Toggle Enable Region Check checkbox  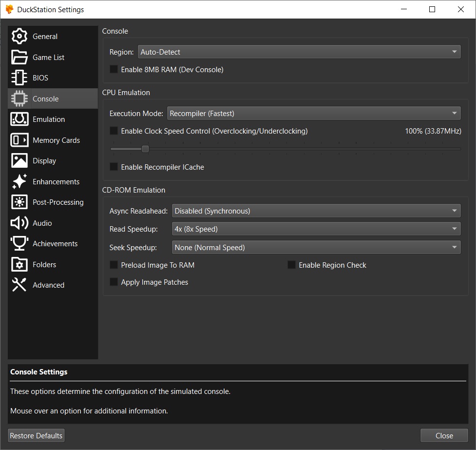coord(291,265)
